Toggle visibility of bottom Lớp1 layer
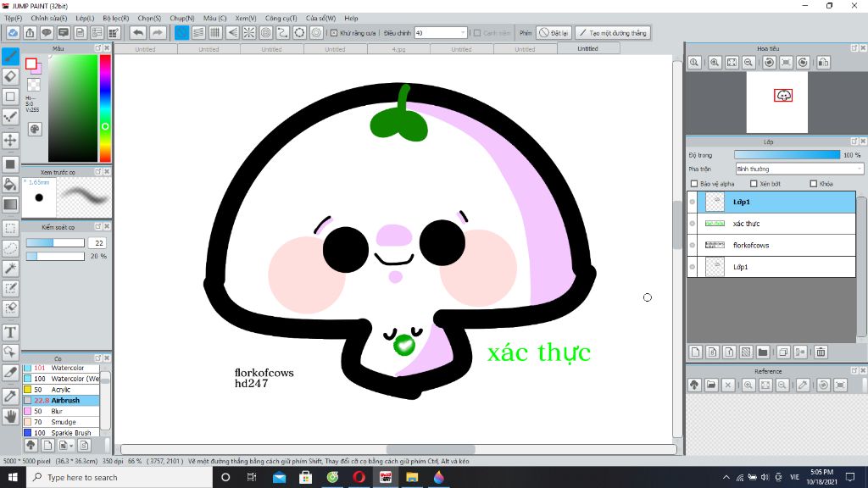This screenshot has height=488, width=868. click(x=692, y=267)
